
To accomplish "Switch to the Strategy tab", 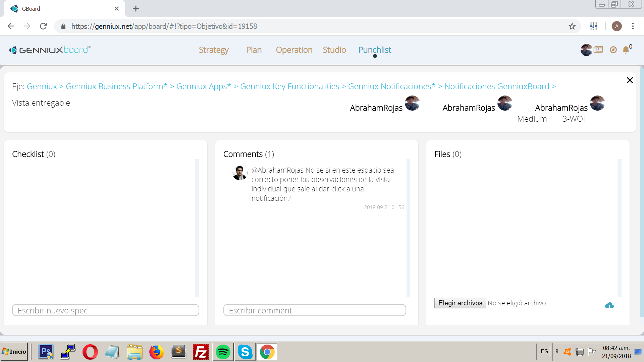I will tap(214, 50).
